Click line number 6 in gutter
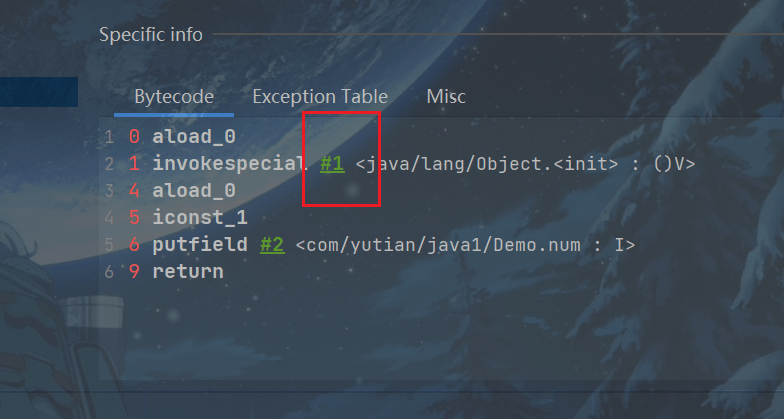Viewport: 784px width, 419px height. click(108, 272)
